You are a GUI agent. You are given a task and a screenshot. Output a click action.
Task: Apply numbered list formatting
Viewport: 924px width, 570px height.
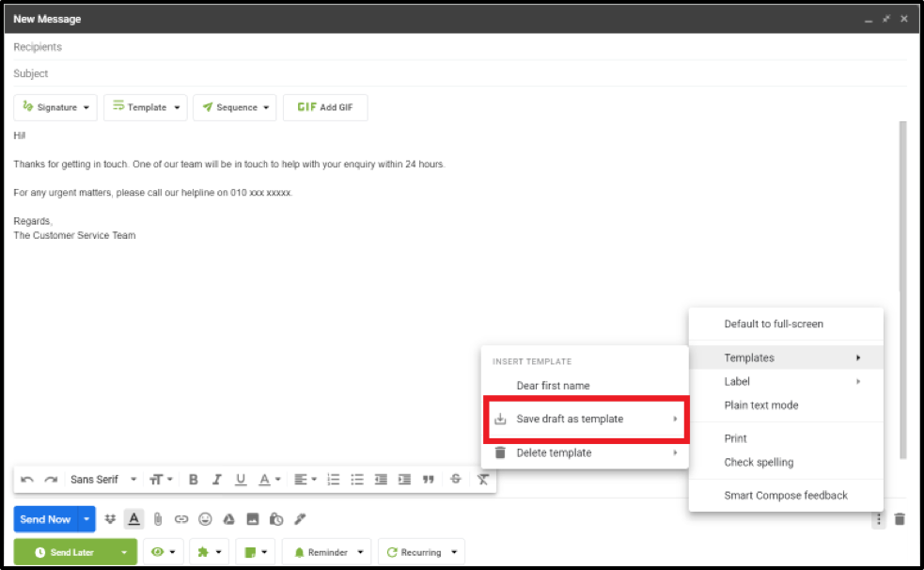(333, 480)
